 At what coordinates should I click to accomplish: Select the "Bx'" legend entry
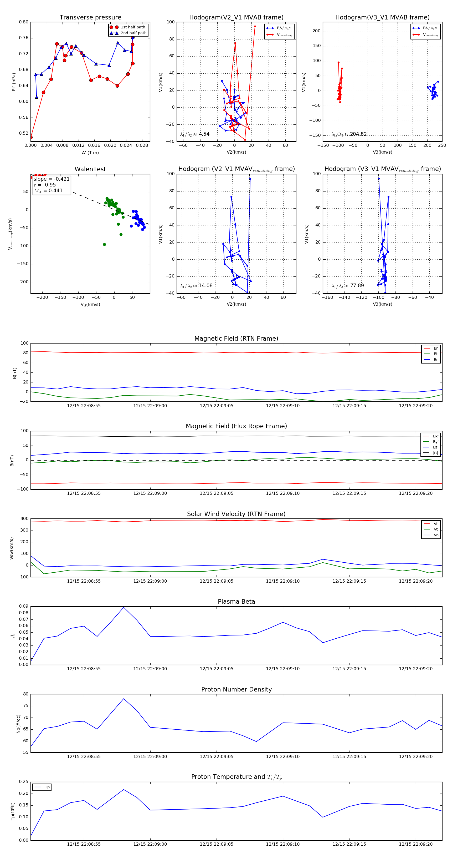coord(431,436)
